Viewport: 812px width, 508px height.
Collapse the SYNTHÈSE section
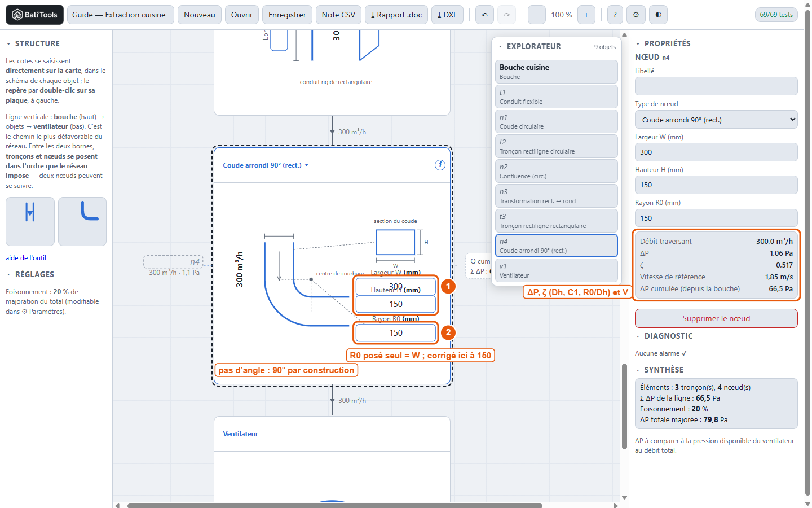tap(638, 370)
